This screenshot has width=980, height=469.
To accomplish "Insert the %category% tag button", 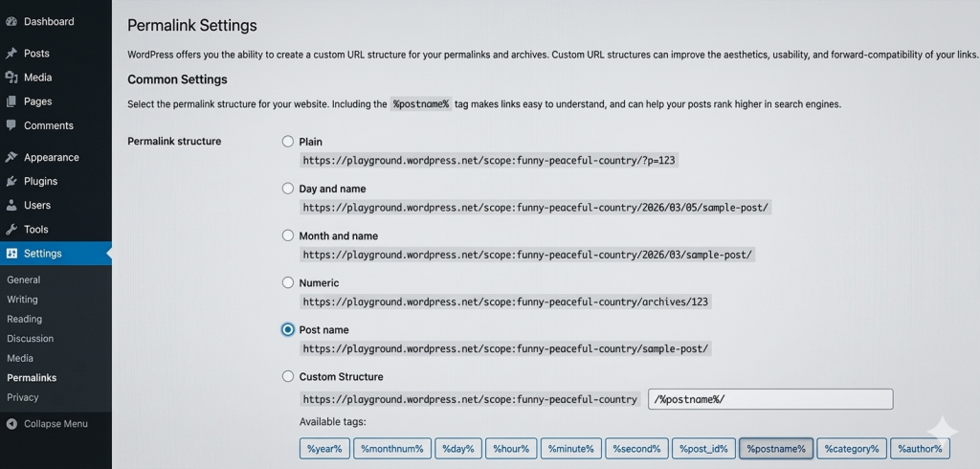I will click(852, 448).
